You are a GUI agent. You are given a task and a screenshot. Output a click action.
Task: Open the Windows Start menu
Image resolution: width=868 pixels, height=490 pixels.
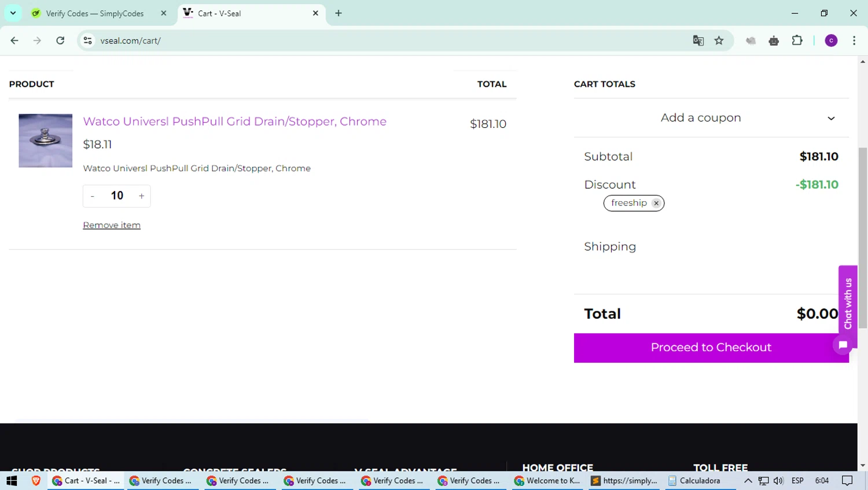(12, 481)
